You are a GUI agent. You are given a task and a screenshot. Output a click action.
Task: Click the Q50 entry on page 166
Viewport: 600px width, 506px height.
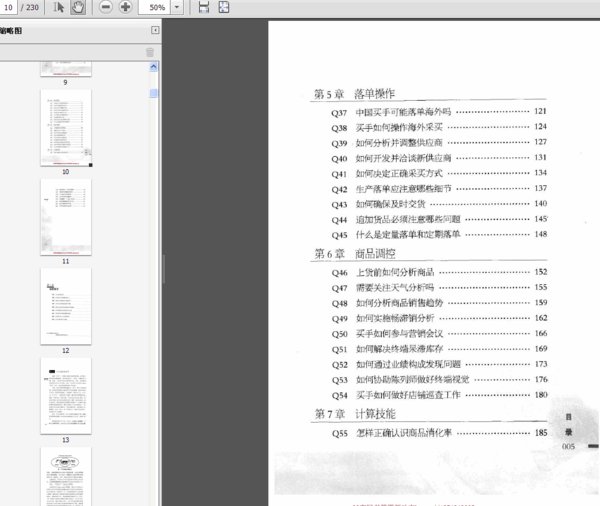439,334
